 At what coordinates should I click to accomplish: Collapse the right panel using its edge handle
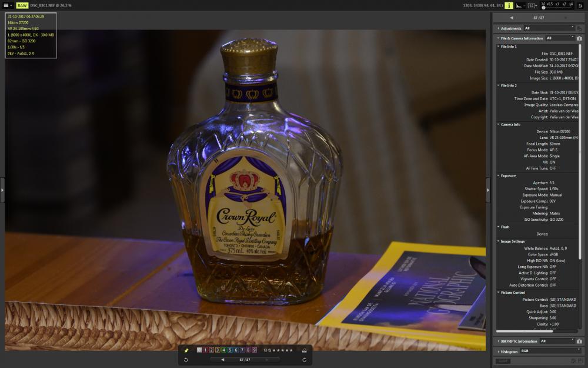pos(488,190)
